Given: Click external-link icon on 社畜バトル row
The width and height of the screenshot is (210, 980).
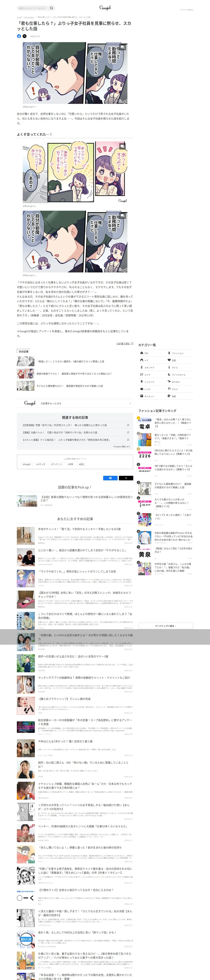Looking at the screenshot, I should coord(128,432).
